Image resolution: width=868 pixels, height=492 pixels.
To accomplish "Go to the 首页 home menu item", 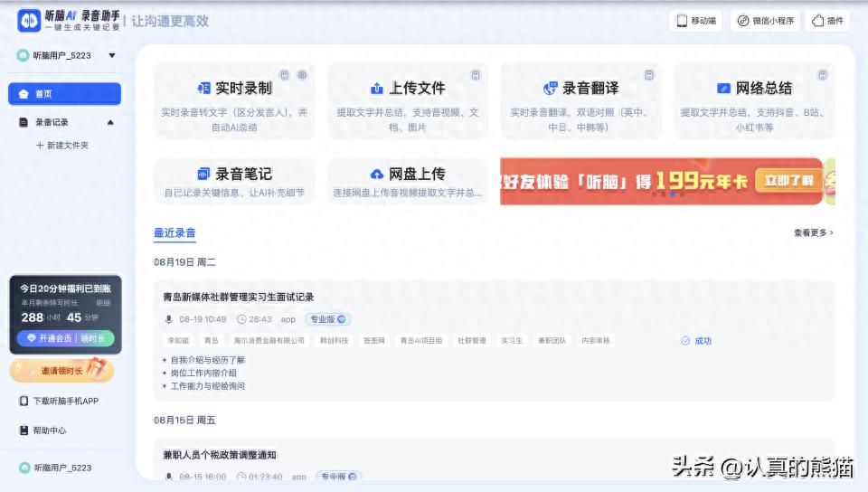I will click(x=65, y=93).
